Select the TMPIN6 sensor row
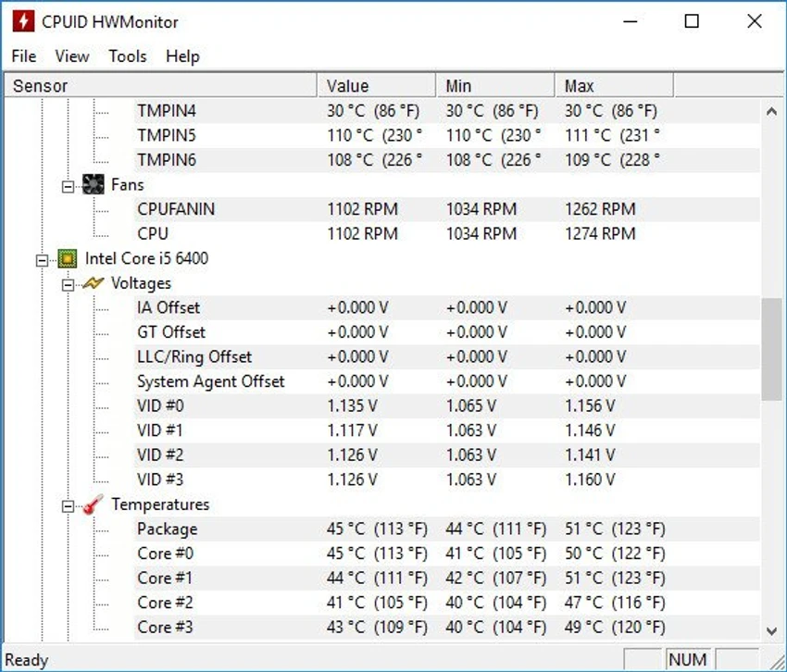This screenshot has width=787, height=672. coord(446,160)
